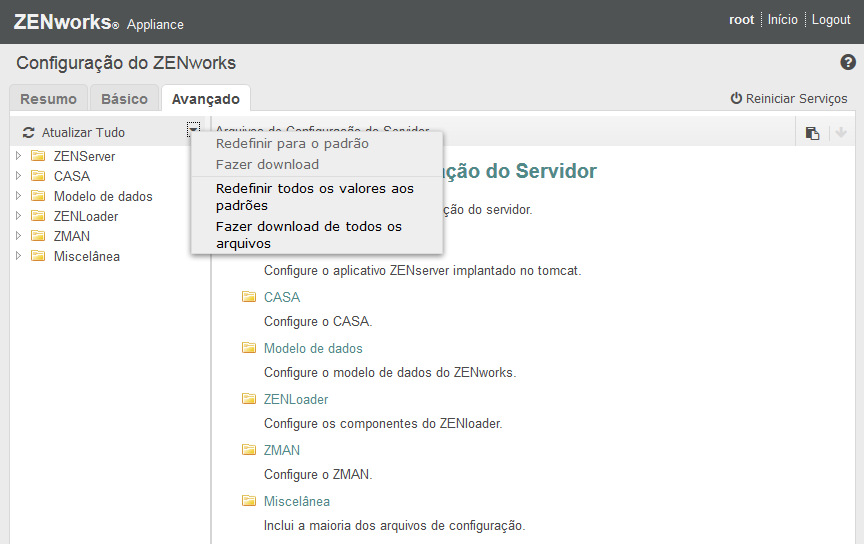Click the ZMAN folder icon in tree
The width and height of the screenshot is (864, 544).
pos(38,236)
